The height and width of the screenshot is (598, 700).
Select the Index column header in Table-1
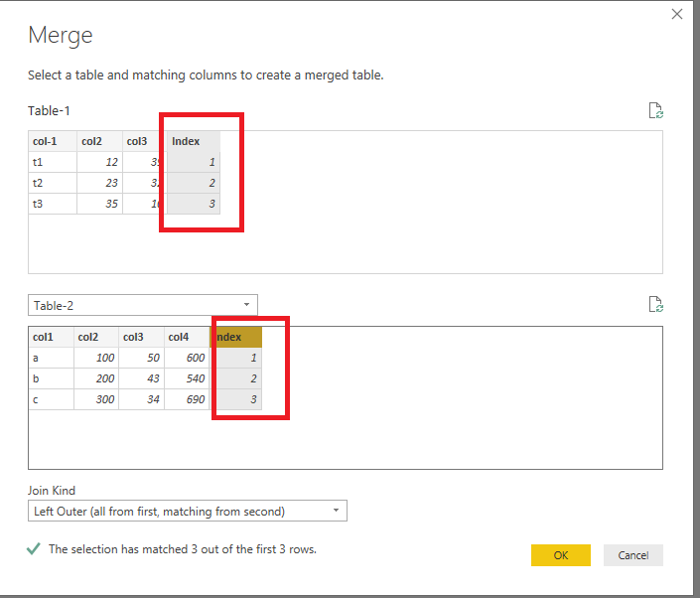pos(194,141)
